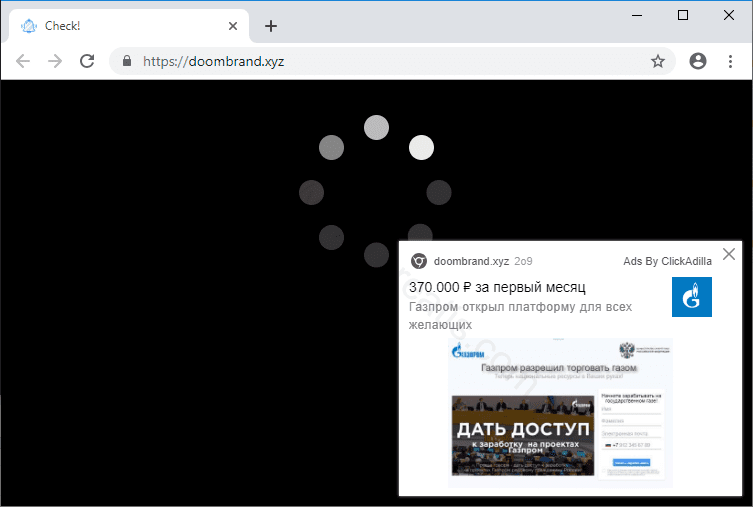753x507 pixels.
Task: Click the loading spinner on the page
Action: pyautogui.click(x=376, y=190)
